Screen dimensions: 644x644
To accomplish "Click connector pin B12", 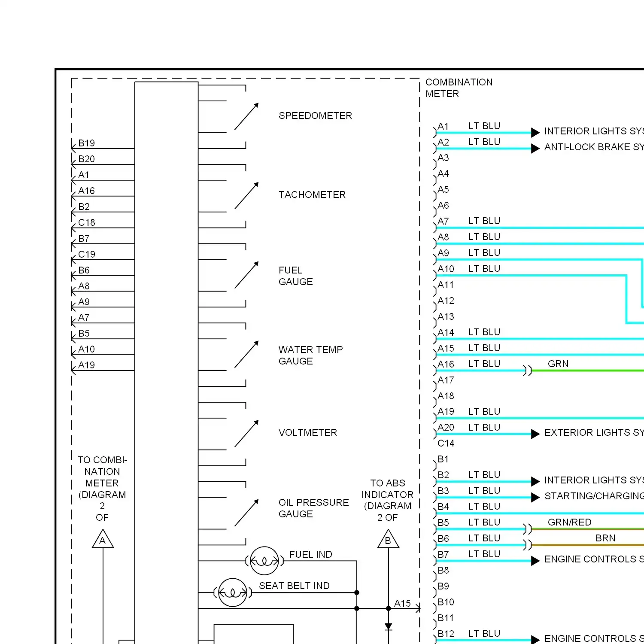I will coord(446,634).
